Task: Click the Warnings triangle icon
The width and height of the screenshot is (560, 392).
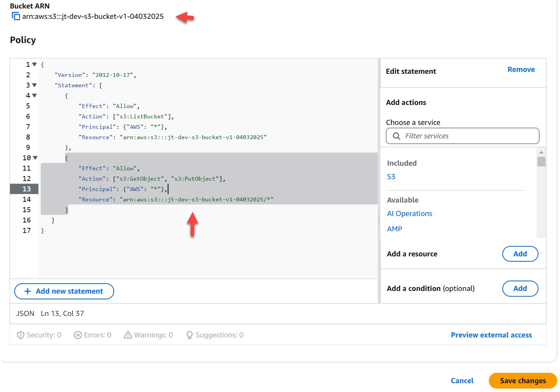Action: click(x=128, y=335)
